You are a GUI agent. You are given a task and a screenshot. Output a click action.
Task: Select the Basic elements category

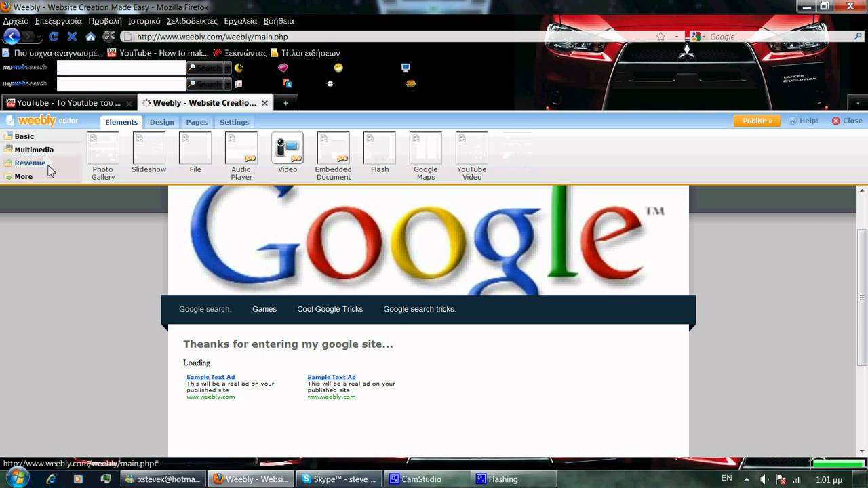24,136
